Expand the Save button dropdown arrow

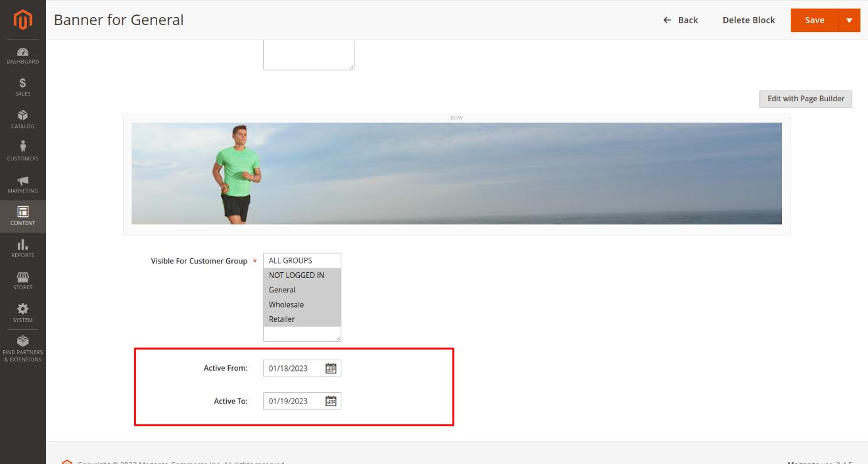849,20
